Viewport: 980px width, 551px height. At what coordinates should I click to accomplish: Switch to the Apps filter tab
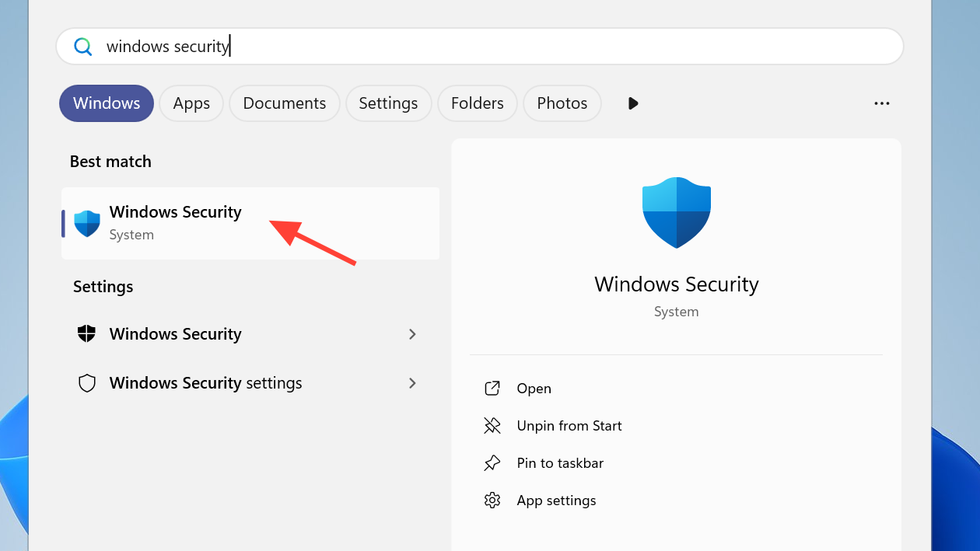pos(191,103)
